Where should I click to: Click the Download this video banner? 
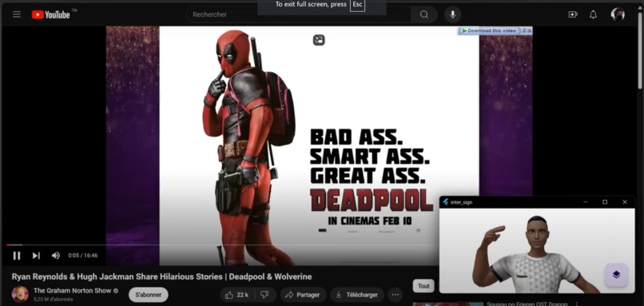489,31
